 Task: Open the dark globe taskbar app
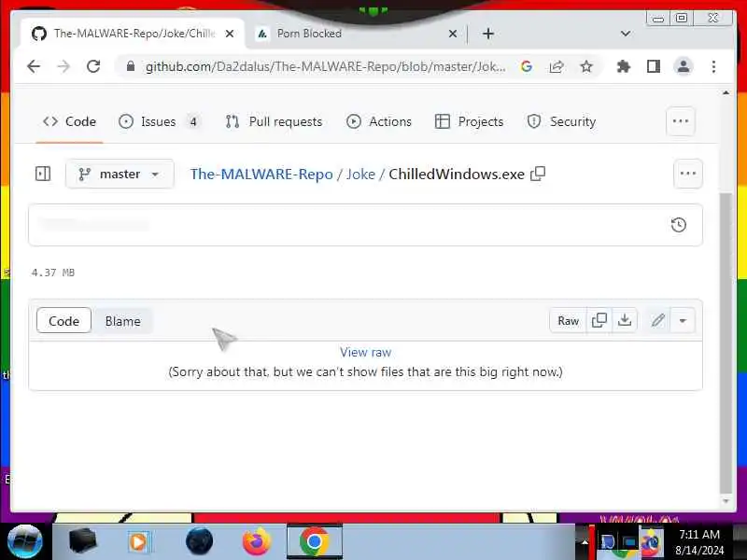(199, 541)
